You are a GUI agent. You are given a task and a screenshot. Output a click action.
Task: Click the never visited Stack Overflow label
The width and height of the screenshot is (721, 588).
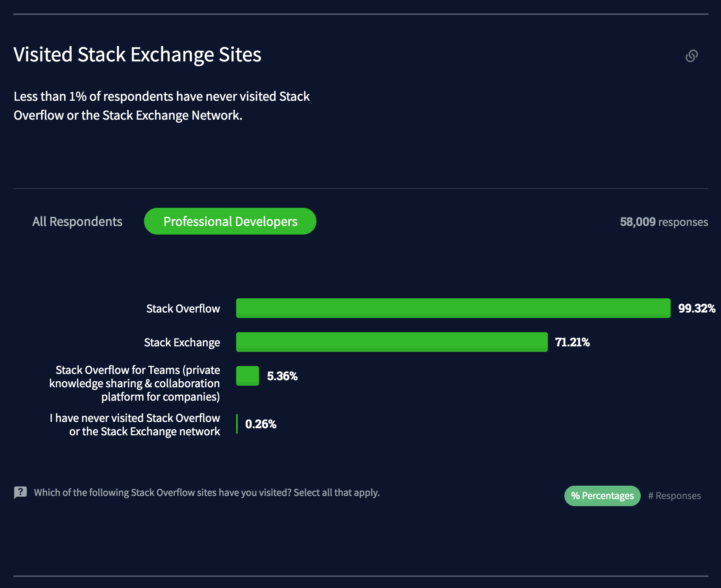tap(135, 425)
